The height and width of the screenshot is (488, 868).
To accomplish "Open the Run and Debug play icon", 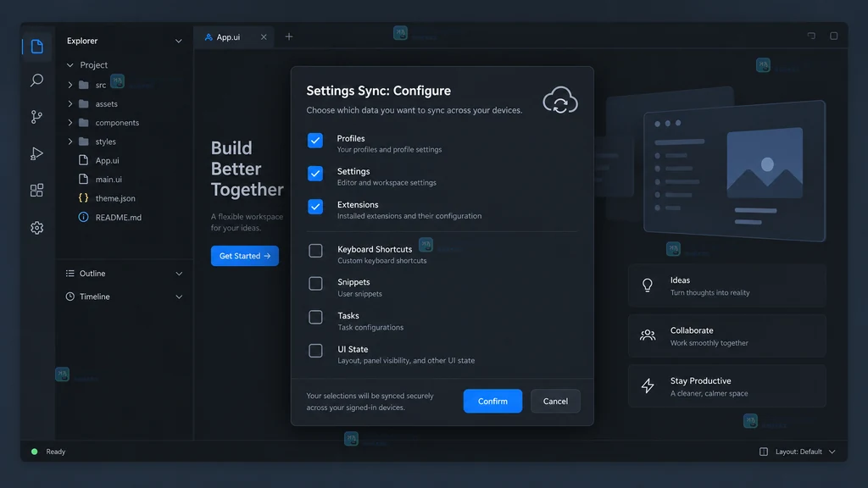I will 36,154.
